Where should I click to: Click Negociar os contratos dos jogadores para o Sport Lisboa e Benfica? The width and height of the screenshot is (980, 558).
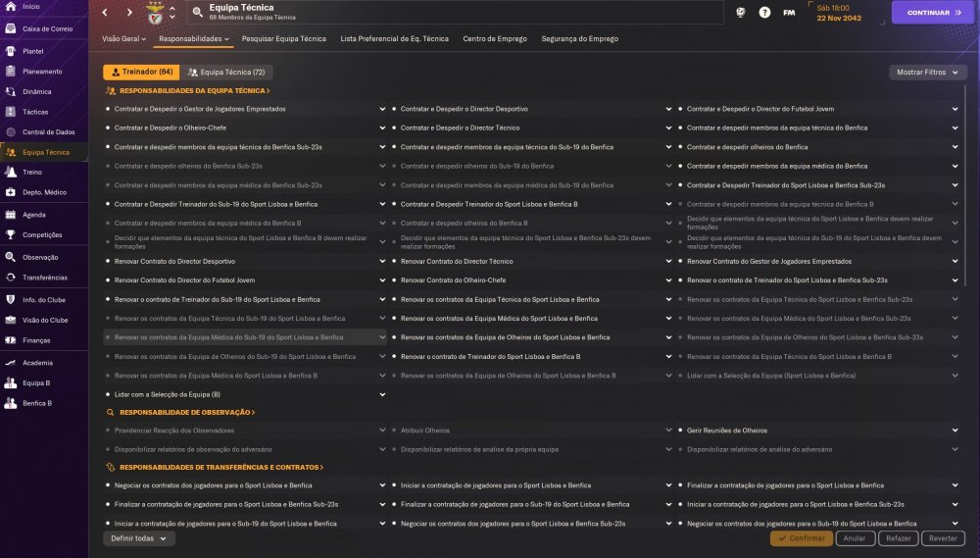(213, 485)
